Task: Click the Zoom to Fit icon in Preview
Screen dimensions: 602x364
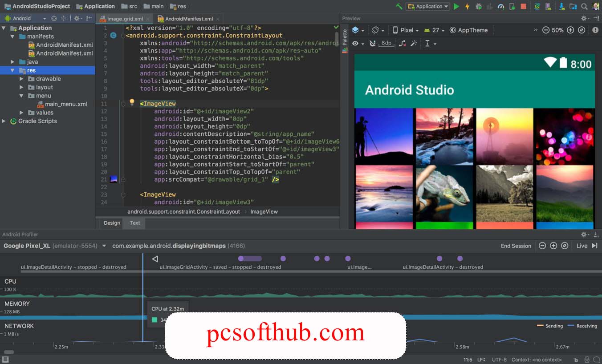Action: tap(582, 30)
